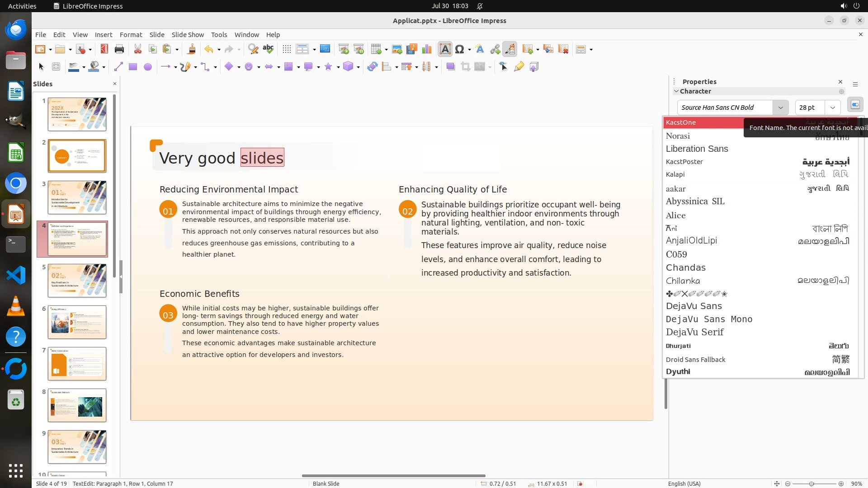868x488 pixels.
Task: Open the Slide Show menu
Action: point(187,35)
